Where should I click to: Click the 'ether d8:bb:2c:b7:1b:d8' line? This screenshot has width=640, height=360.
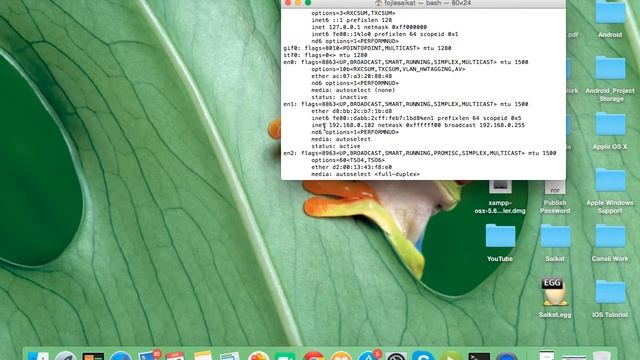[x=351, y=111]
